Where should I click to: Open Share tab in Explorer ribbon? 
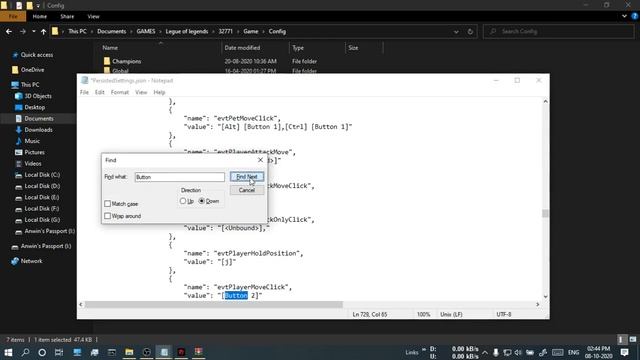point(67,16)
